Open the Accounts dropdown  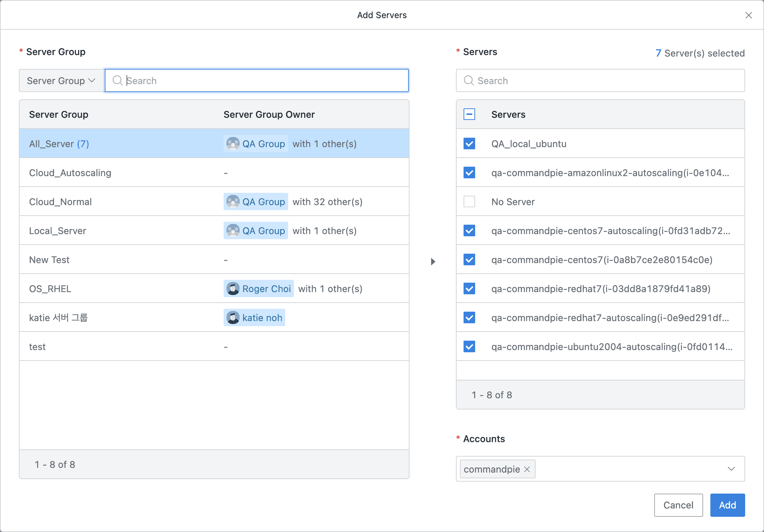click(x=616, y=469)
